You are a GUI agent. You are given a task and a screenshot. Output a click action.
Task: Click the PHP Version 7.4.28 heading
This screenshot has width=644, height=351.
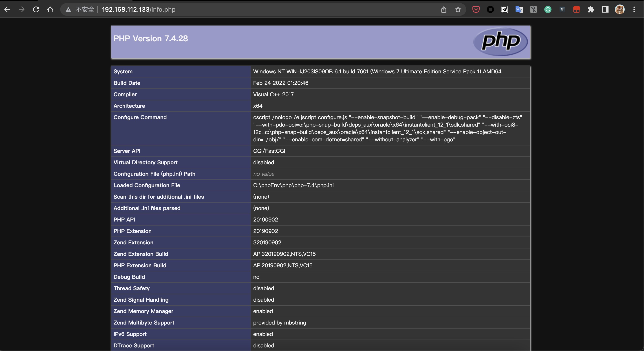(150, 38)
